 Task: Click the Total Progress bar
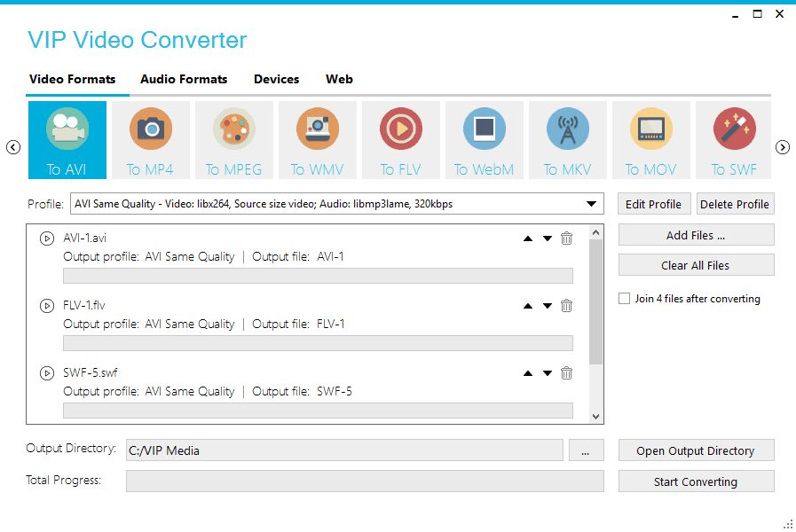(365, 481)
